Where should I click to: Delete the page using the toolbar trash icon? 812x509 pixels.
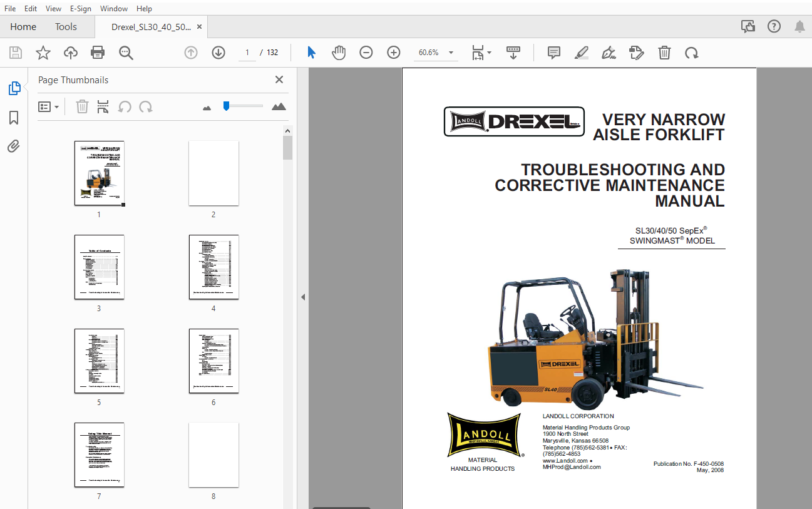pyautogui.click(x=664, y=53)
